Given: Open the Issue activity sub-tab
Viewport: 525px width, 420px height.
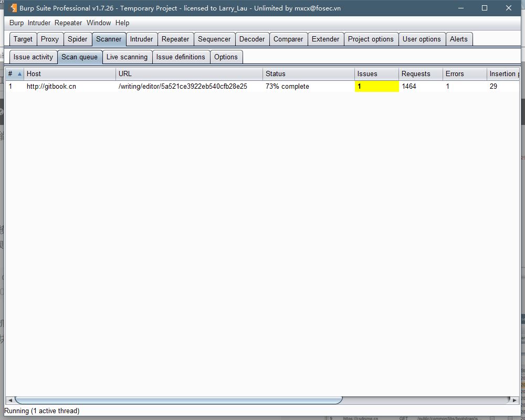Looking at the screenshot, I should coord(33,57).
